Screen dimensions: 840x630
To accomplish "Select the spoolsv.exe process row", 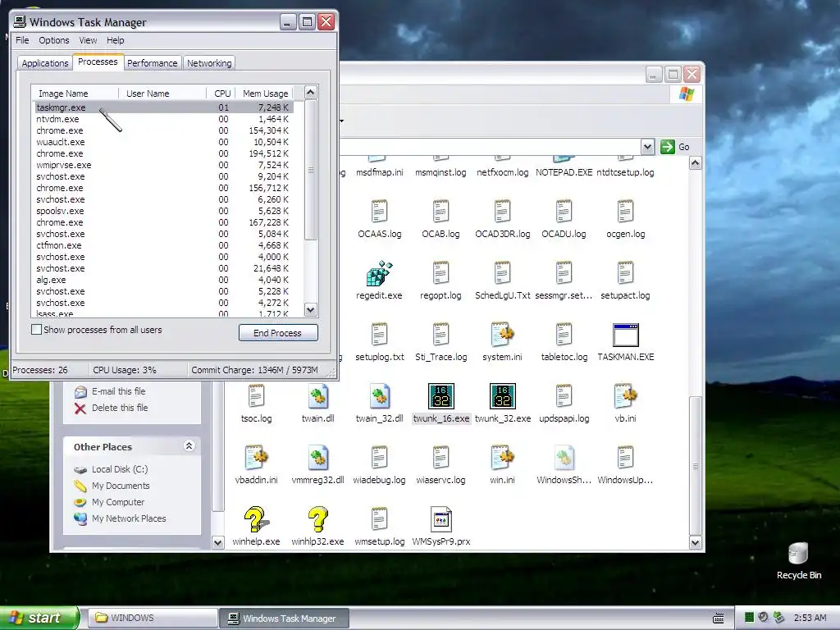I will (163, 211).
